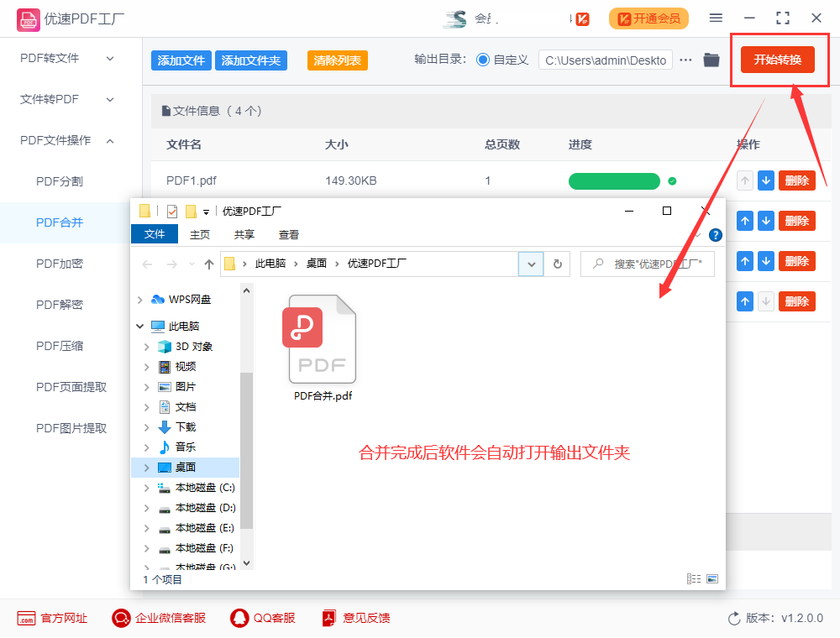
Task: Click the 开始转换 button
Action: [778, 60]
